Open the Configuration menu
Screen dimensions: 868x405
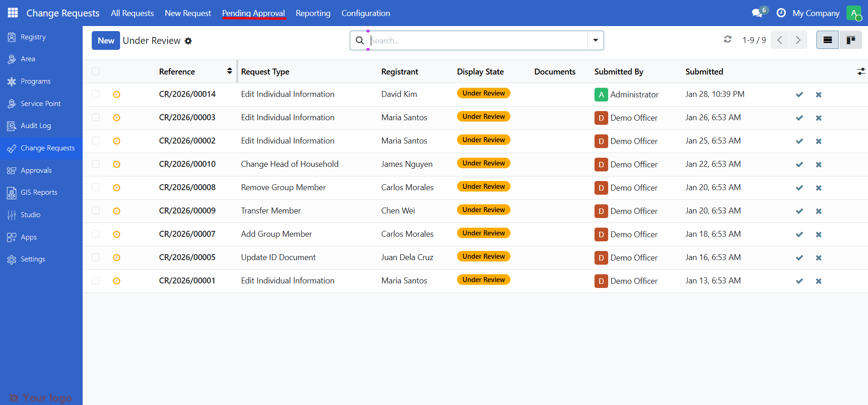[x=366, y=13]
